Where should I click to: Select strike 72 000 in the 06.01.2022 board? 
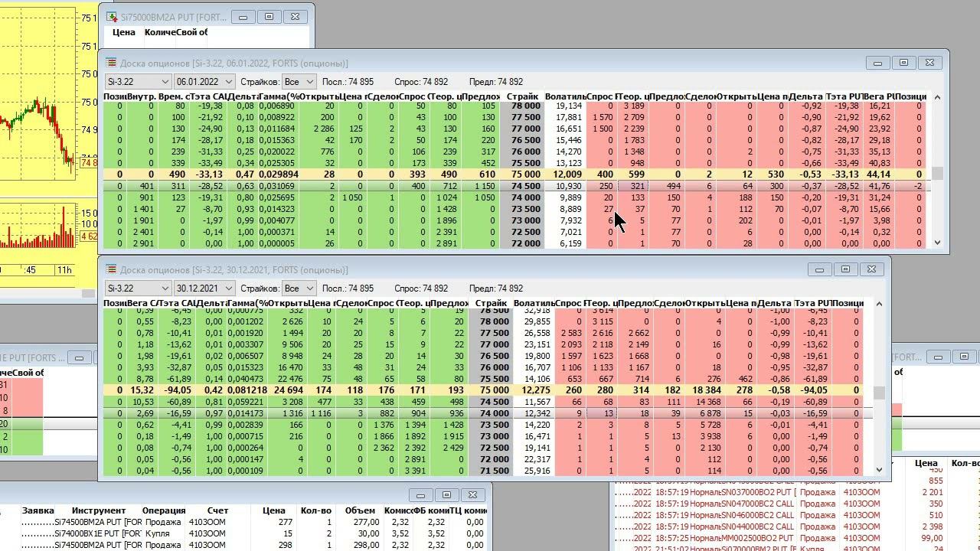(523, 243)
